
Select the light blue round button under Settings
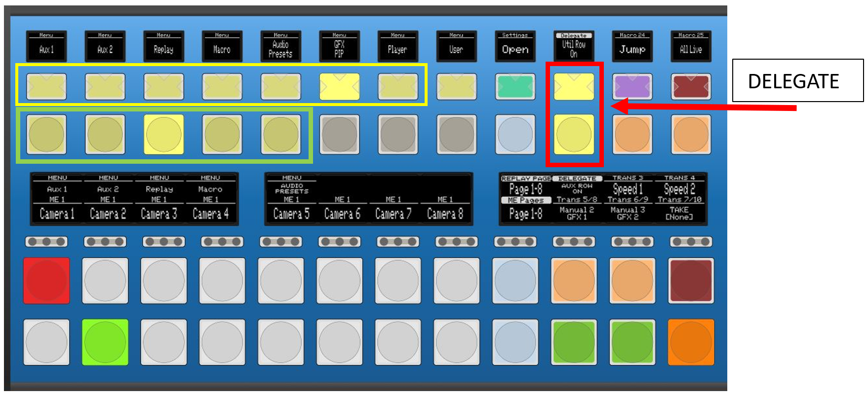[x=515, y=134]
